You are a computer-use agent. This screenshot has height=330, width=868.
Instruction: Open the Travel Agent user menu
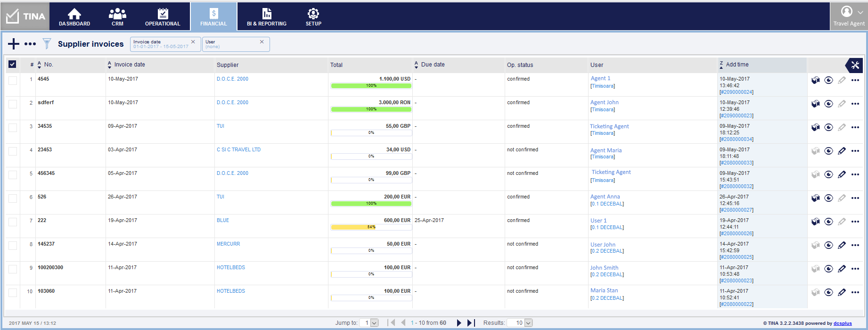click(x=849, y=16)
